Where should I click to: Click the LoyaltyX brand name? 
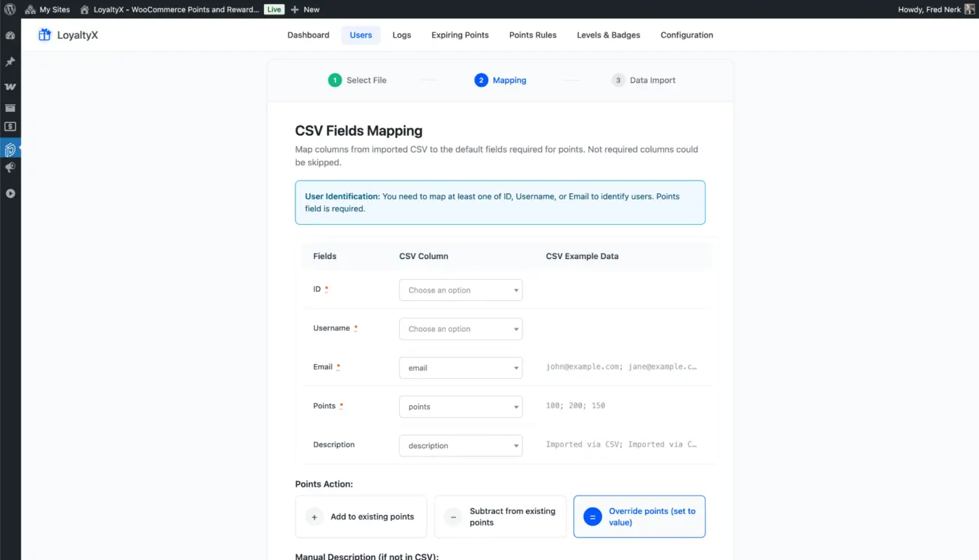tap(78, 35)
